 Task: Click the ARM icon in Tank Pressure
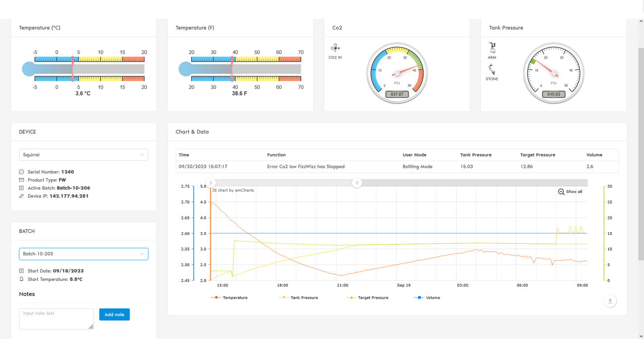pos(492,48)
